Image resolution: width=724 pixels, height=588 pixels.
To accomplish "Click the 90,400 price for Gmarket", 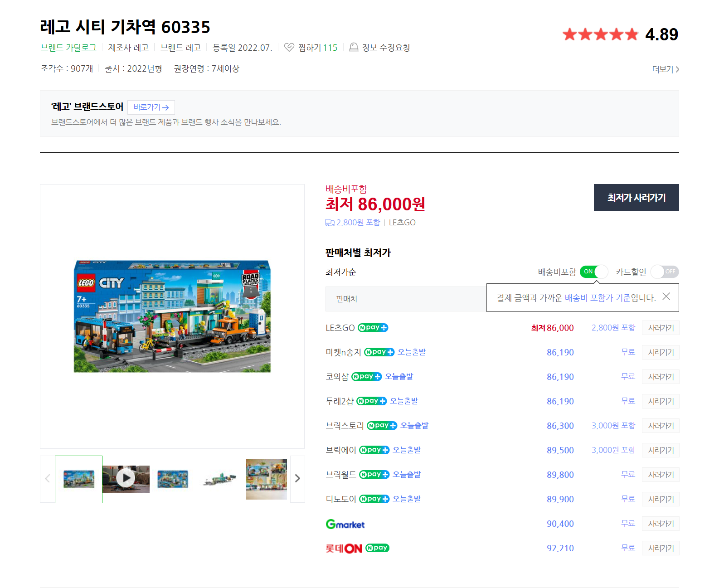I will [560, 524].
